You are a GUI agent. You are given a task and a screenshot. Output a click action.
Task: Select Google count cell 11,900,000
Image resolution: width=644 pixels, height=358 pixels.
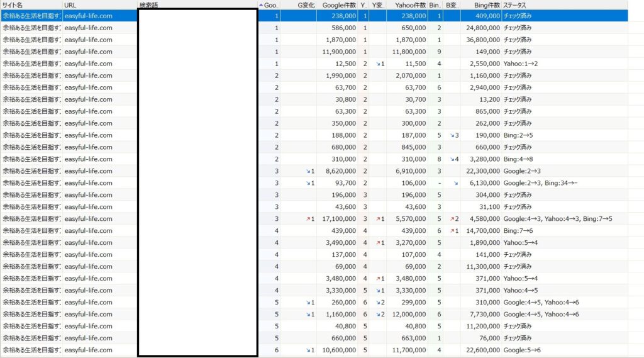[339, 52]
